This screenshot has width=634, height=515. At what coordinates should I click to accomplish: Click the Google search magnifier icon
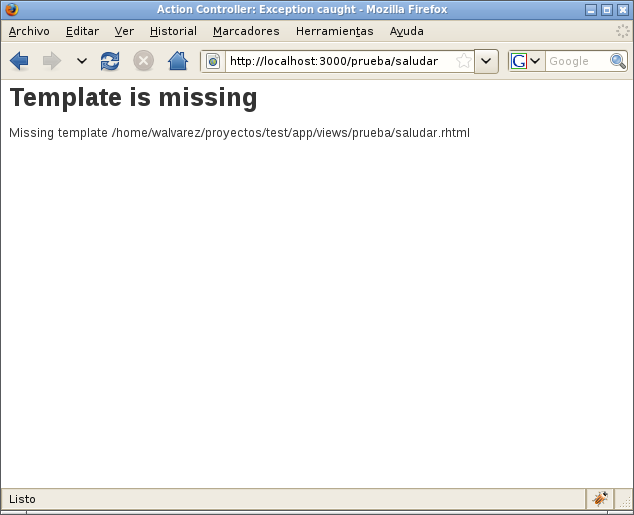(x=618, y=61)
